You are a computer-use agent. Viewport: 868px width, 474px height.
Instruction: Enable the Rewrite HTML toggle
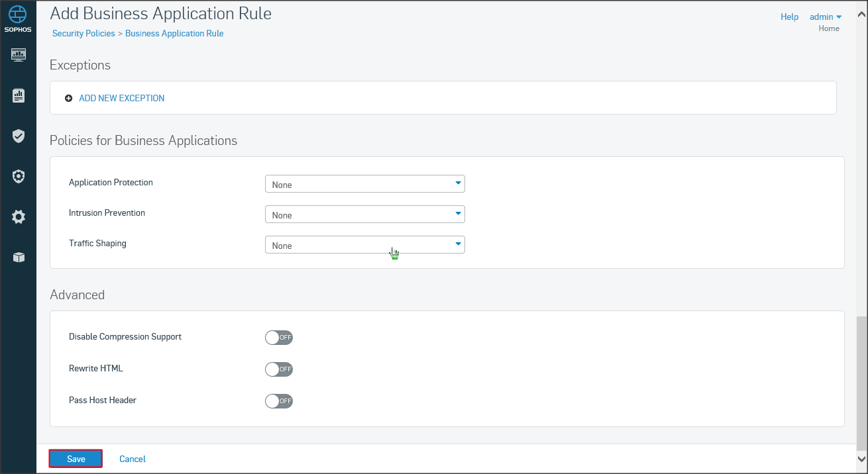pos(278,369)
